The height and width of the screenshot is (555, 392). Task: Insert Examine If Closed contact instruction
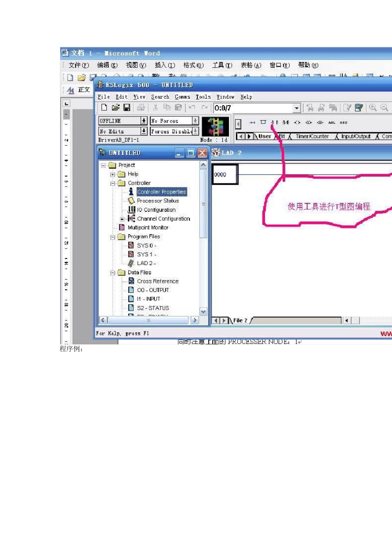click(x=275, y=123)
